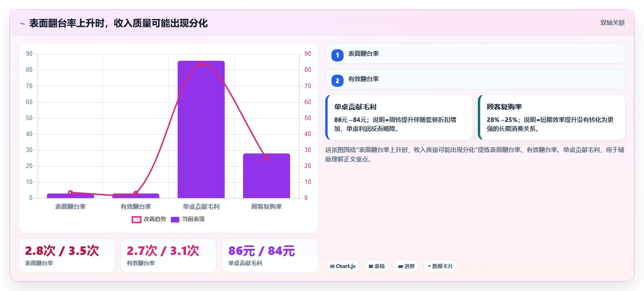Select the numbered badge 2 for 有效翻台率
This screenshot has width=644, height=291.
(337, 81)
